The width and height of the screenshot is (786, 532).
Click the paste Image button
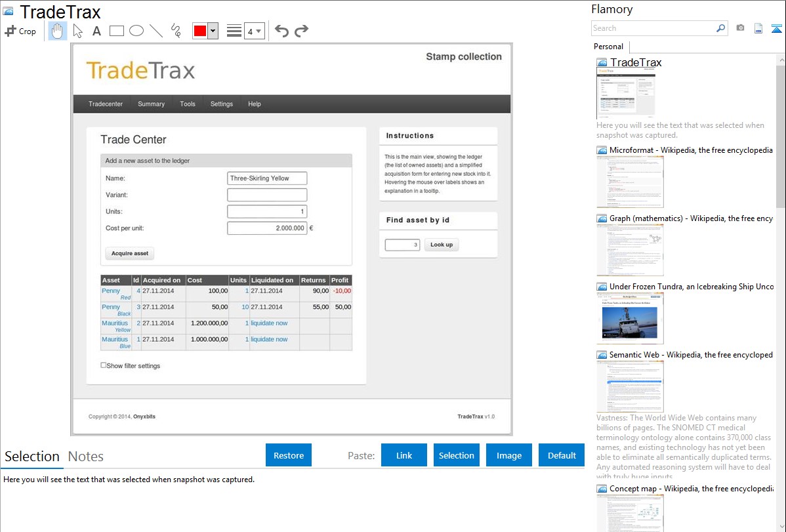[x=509, y=455]
